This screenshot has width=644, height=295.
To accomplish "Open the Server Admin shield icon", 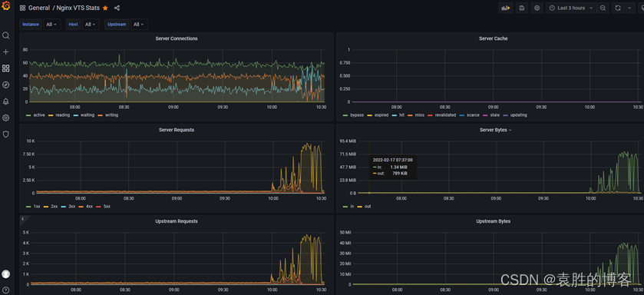I will point(5,134).
